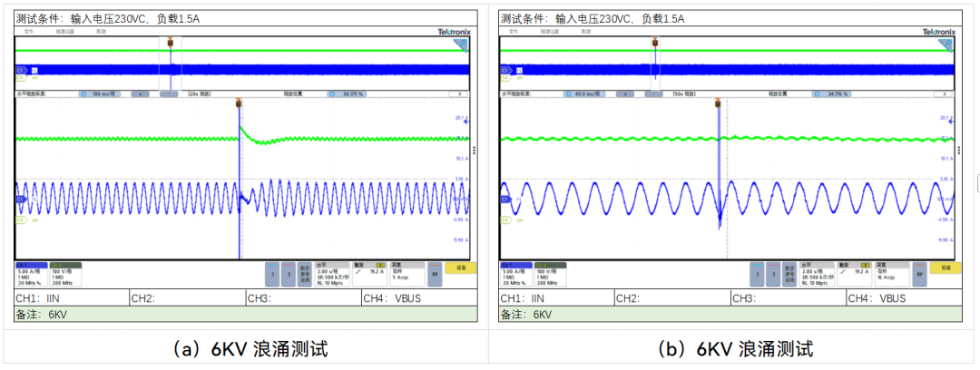980x370 pixels.
Task: Click the Tektronix logo in scope (a)
Action: click(455, 31)
